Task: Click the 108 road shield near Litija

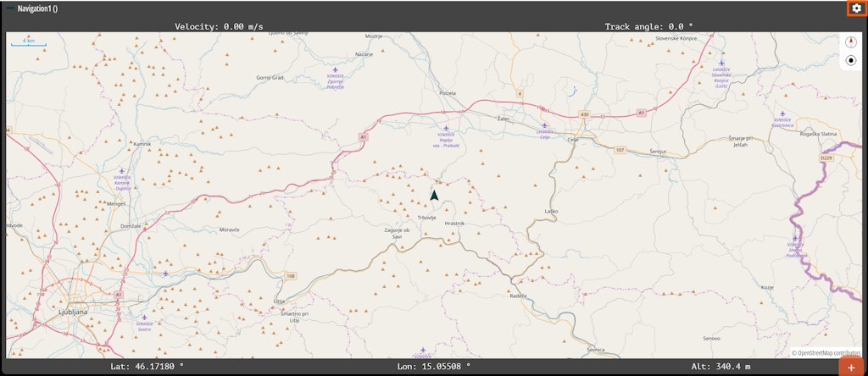Action: click(x=291, y=275)
